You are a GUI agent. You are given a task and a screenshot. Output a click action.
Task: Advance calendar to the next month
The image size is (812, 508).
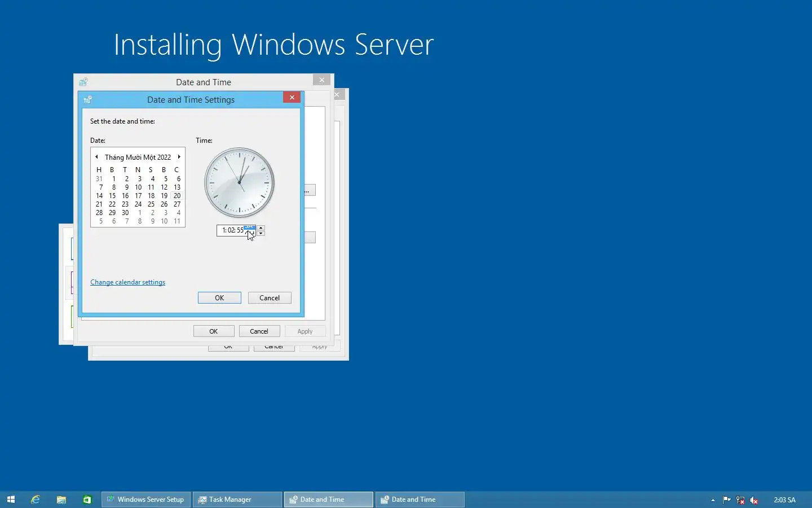[179, 157]
